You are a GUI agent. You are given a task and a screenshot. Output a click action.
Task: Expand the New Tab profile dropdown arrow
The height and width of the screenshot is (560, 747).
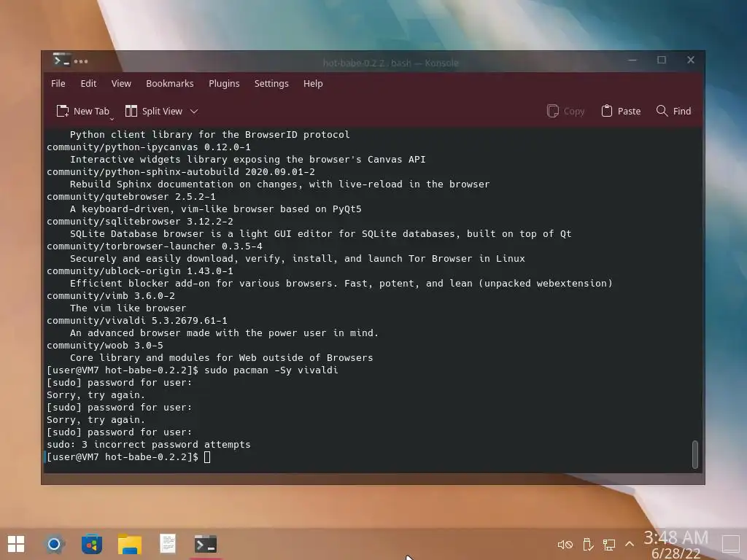point(112,119)
